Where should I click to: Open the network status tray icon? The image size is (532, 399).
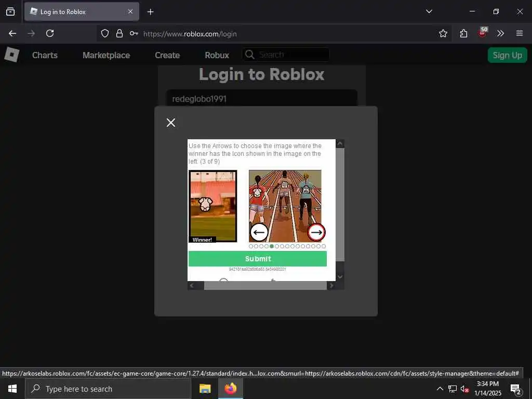tap(453, 389)
